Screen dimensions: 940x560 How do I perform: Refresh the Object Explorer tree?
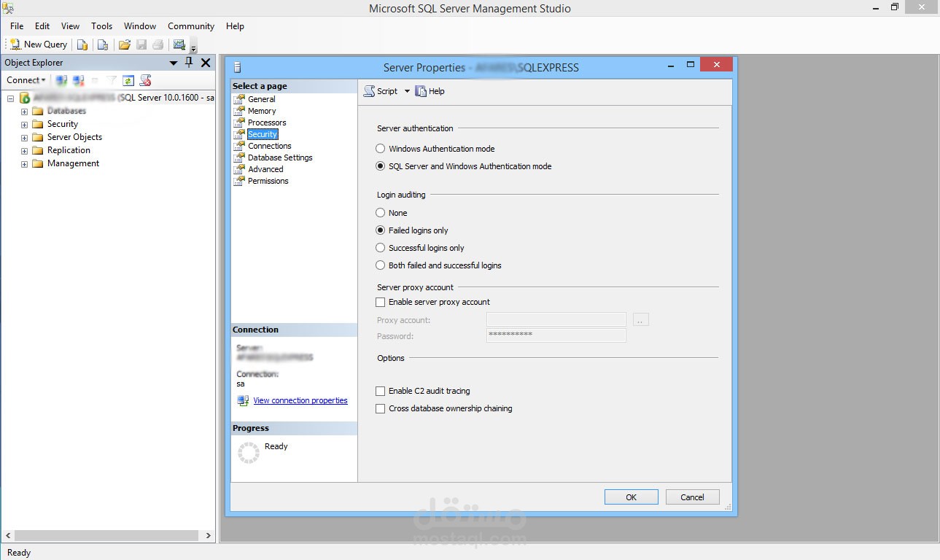pyautogui.click(x=128, y=80)
